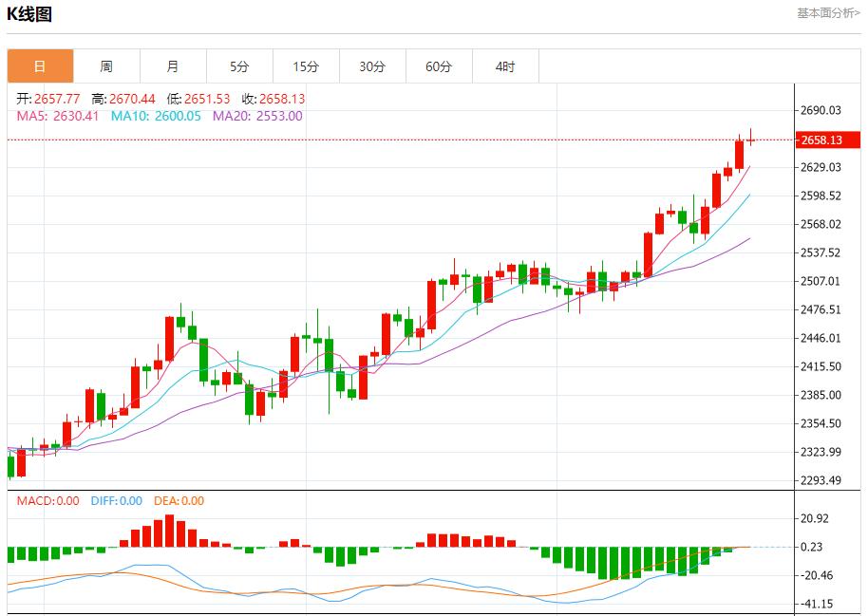The image size is (868, 616).
Task: Click the 高:2670.44 high price readout
Action: (123, 99)
